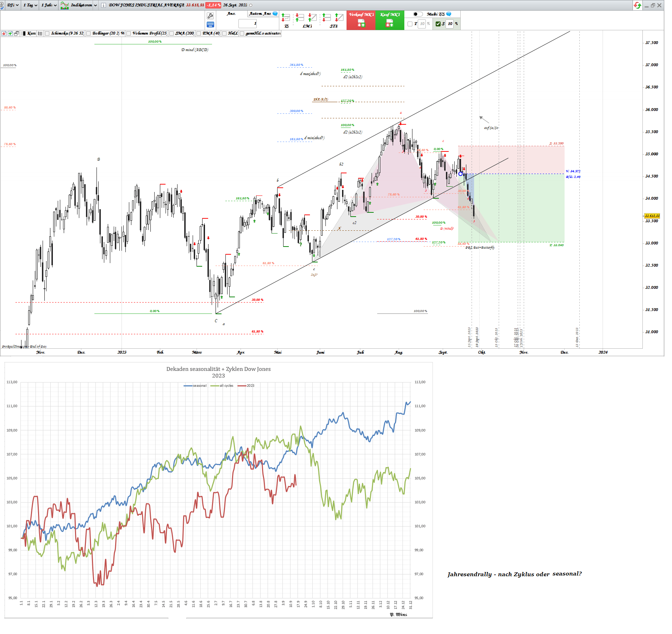Expand the Indikatoren dropdown arrow

pyautogui.click(x=95, y=5)
